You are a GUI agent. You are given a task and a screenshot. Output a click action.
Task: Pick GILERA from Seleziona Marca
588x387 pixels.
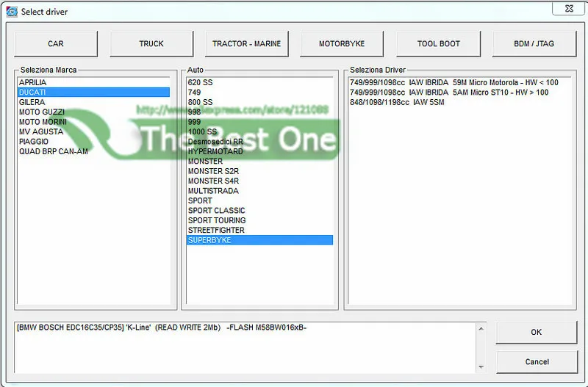click(93, 102)
